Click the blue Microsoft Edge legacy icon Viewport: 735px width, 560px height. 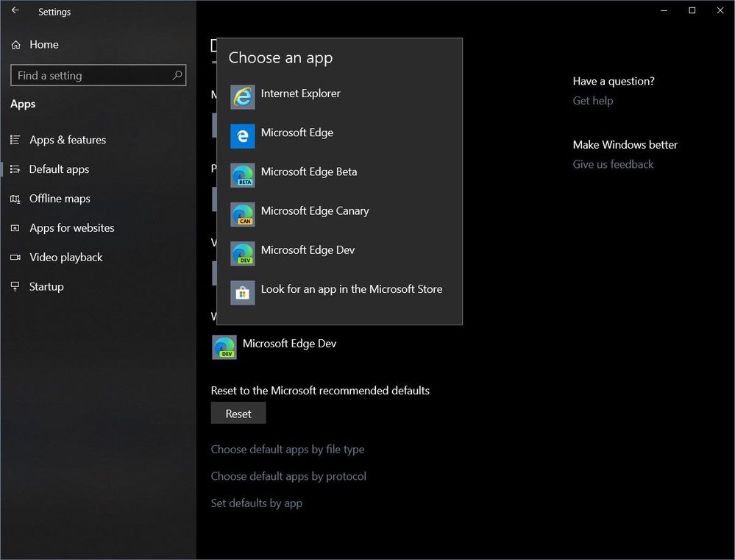pyautogui.click(x=242, y=136)
